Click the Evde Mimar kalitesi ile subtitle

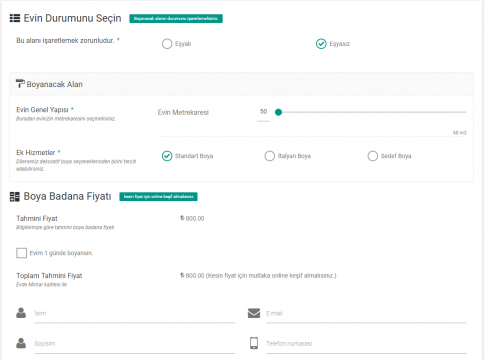tap(41, 284)
